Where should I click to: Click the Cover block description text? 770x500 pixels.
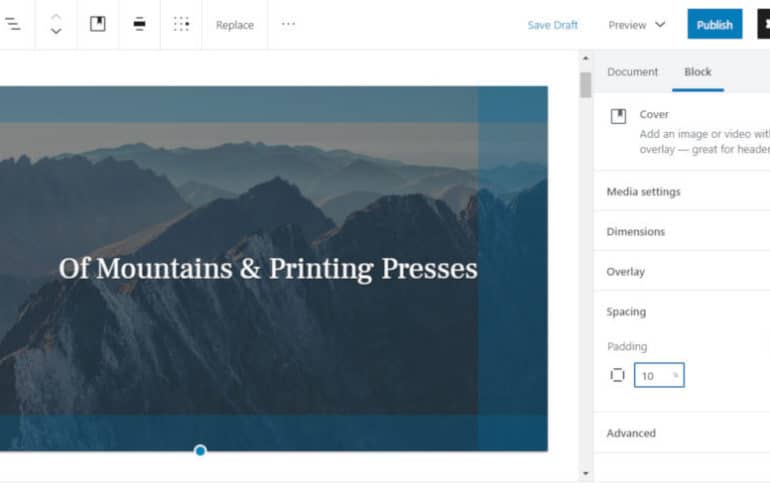(x=705, y=141)
